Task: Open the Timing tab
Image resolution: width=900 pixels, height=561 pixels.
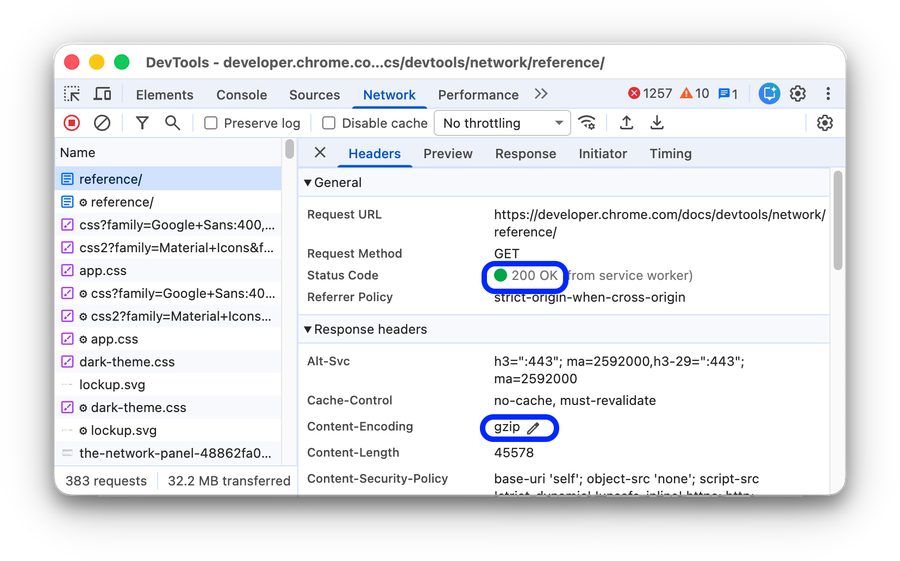Action: click(670, 154)
